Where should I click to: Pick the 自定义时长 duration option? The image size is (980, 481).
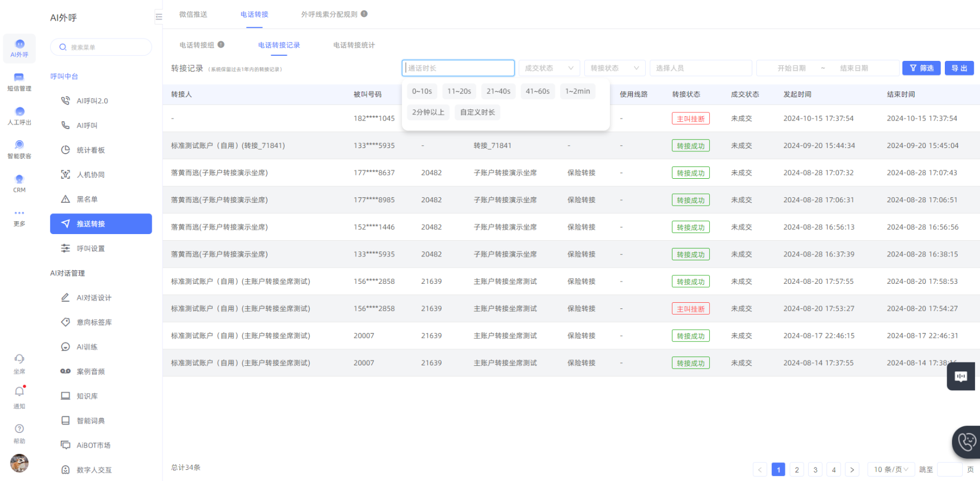(x=477, y=112)
